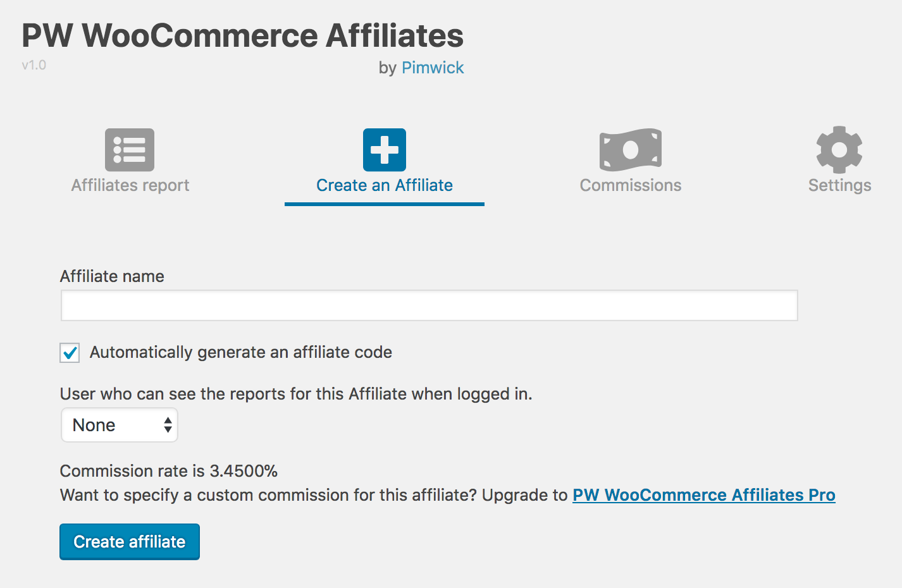This screenshot has width=902, height=588.
Task: Click the blue plus Create icon
Action: [384, 150]
